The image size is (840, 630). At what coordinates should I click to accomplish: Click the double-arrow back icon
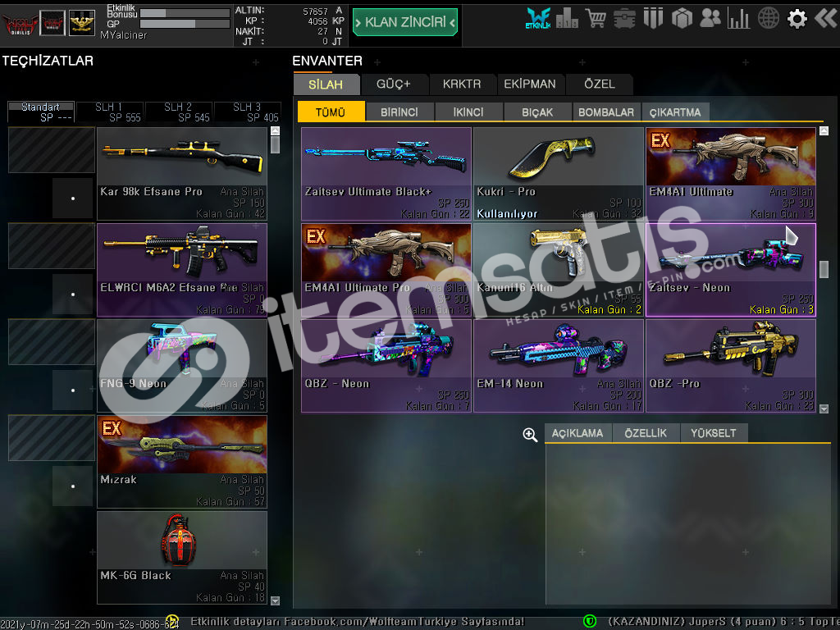coord(825,18)
